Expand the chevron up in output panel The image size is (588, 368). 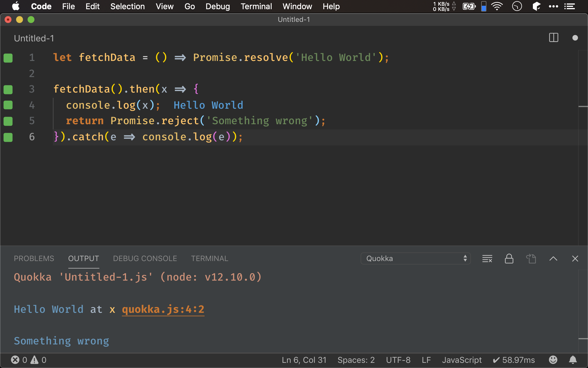553,259
